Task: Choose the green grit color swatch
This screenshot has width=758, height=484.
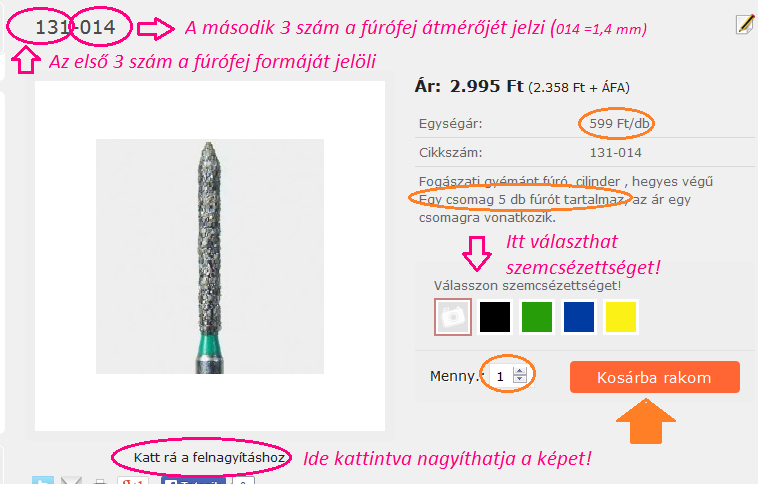Action: pos(537,317)
